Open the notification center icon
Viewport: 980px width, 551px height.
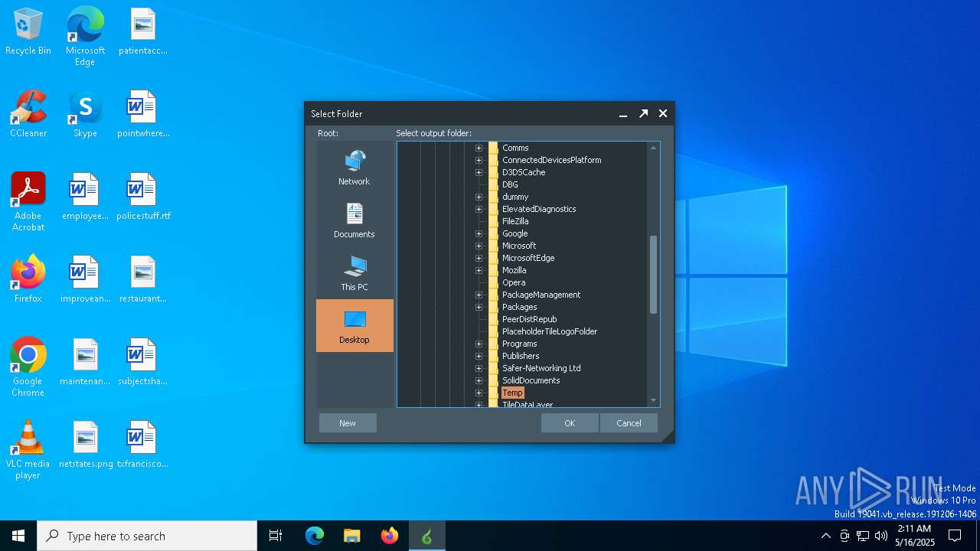(955, 536)
